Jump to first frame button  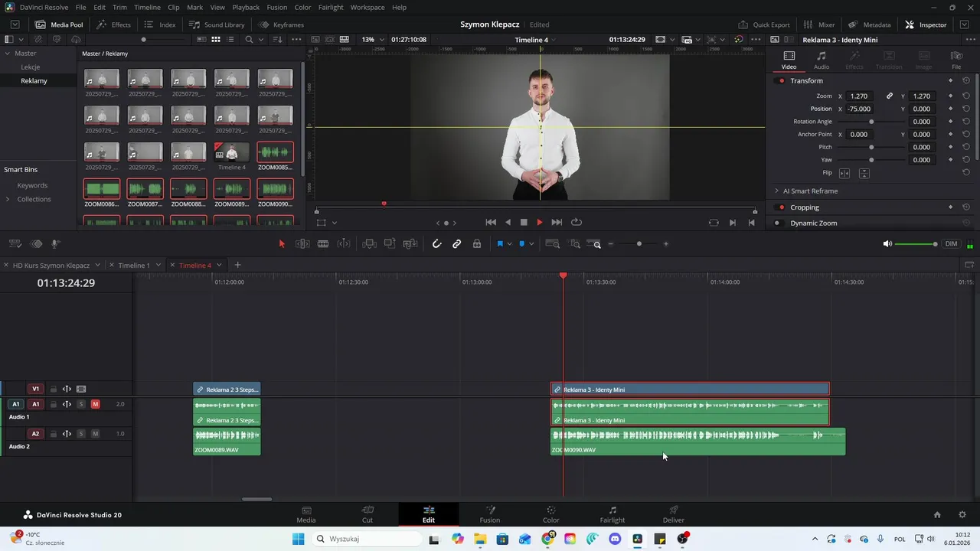tap(491, 222)
